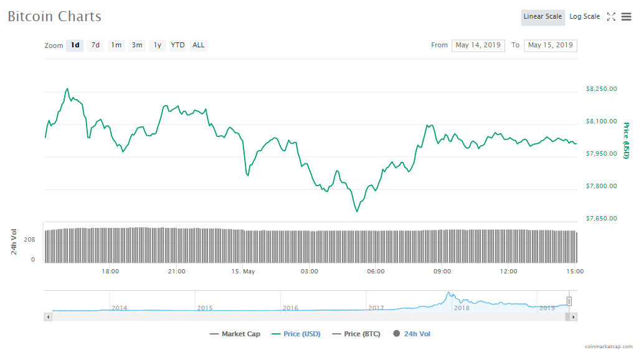The image size is (644, 355).
Task: Toggle Price (BTC) series in legend
Action: point(357,334)
